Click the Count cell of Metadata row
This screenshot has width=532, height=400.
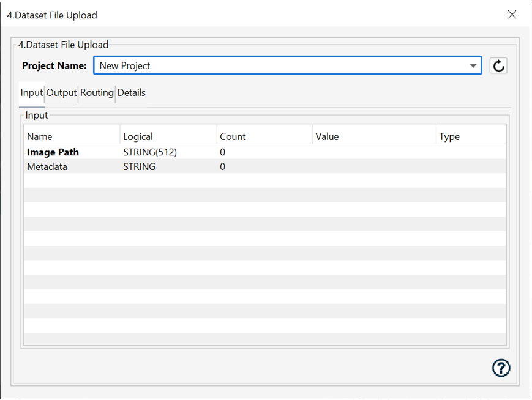264,166
